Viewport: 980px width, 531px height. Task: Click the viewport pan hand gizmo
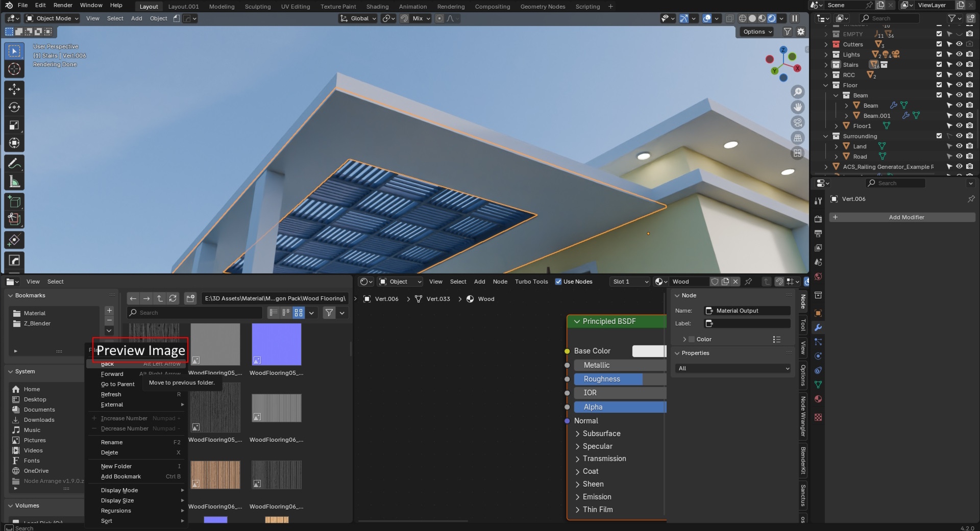coord(797,107)
